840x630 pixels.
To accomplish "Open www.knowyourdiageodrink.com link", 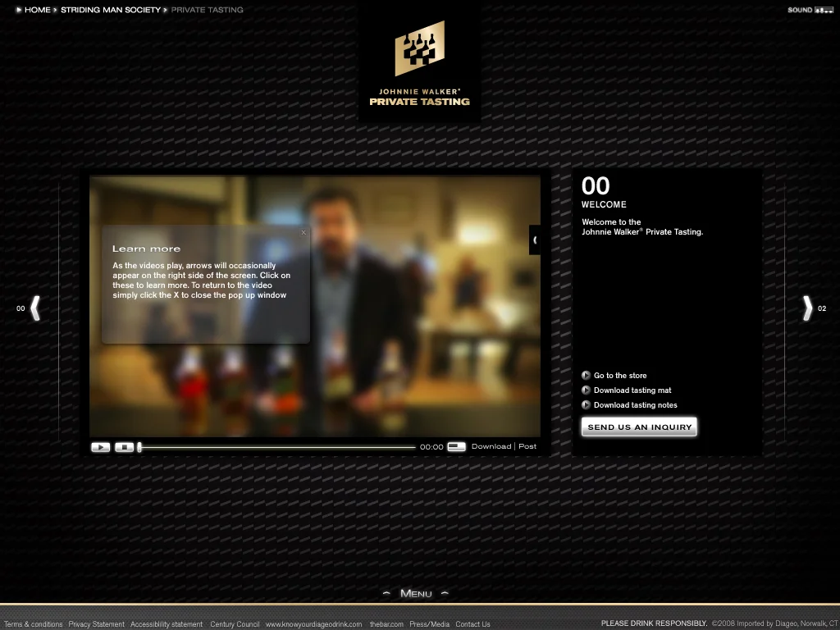I will (x=314, y=624).
